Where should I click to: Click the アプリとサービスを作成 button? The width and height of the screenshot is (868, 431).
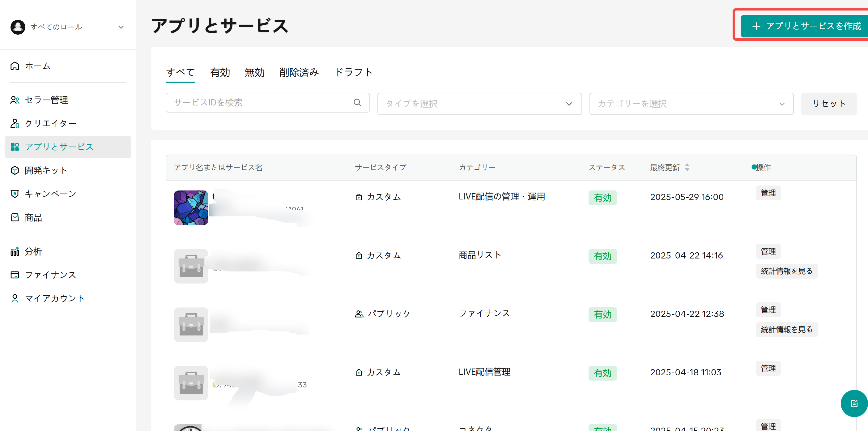pos(804,26)
